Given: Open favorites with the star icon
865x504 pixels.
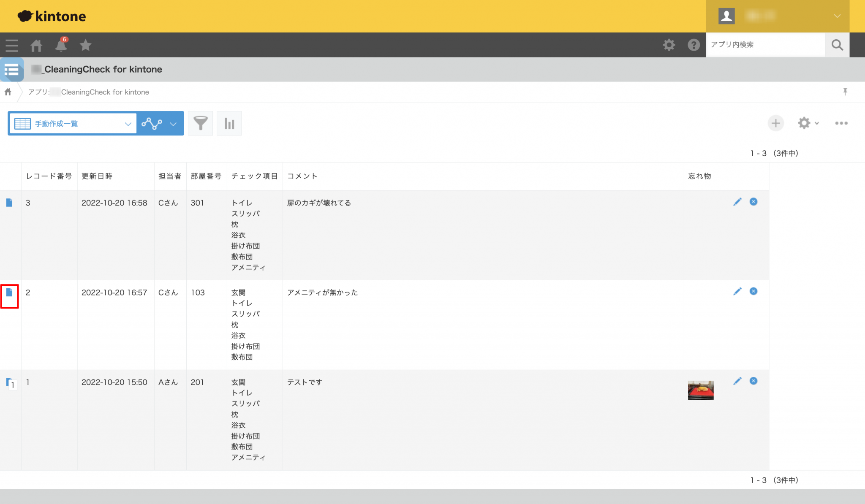Looking at the screenshot, I should [x=85, y=45].
